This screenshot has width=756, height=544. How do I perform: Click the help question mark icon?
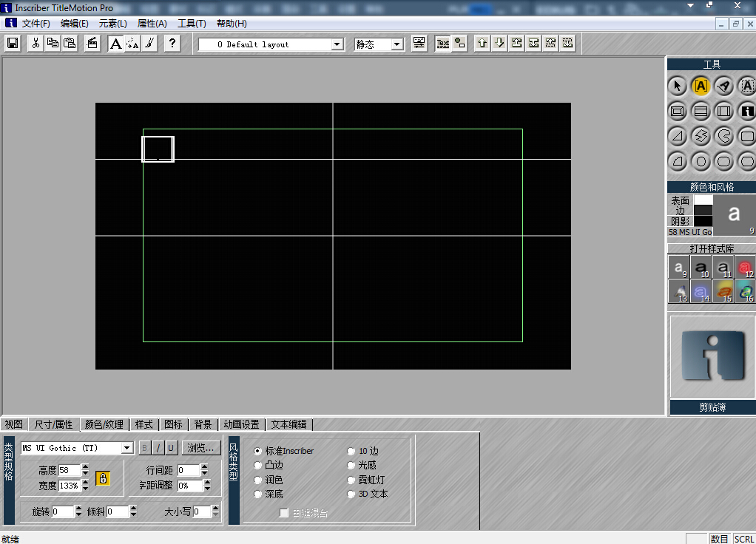pos(172,44)
